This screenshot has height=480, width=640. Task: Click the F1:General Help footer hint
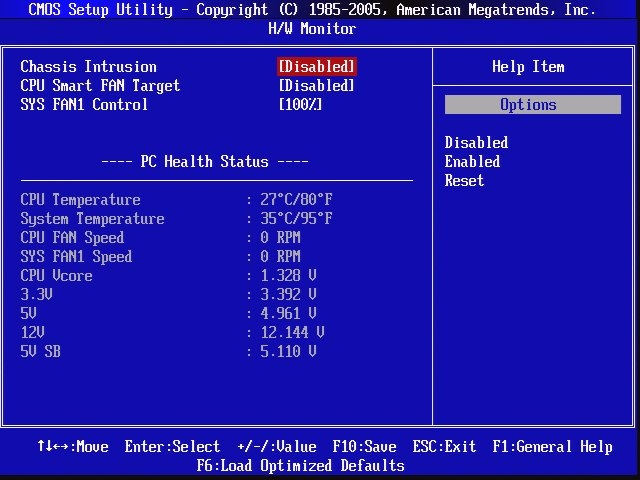click(552, 447)
